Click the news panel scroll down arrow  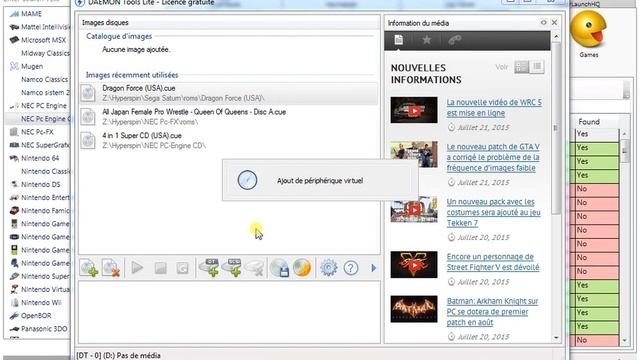(x=556, y=338)
